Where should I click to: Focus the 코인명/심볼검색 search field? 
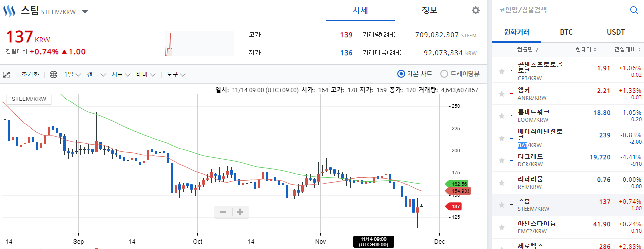pos(559,10)
